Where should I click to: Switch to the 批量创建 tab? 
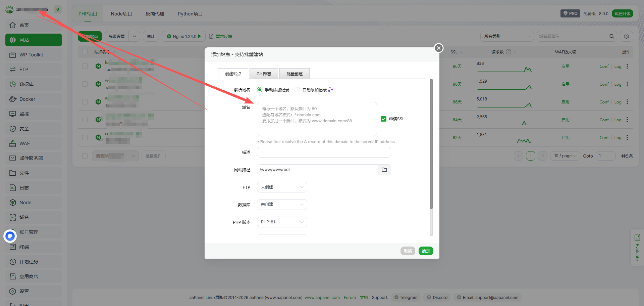point(294,74)
